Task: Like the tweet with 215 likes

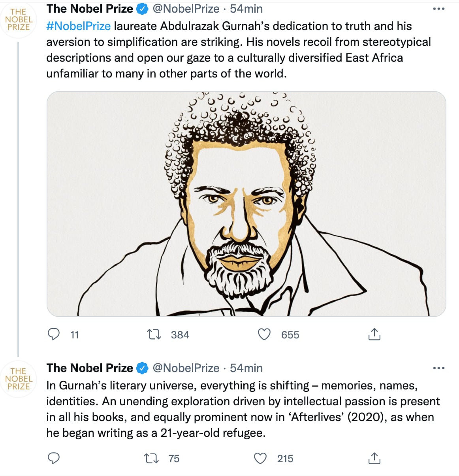Action: (x=260, y=458)
